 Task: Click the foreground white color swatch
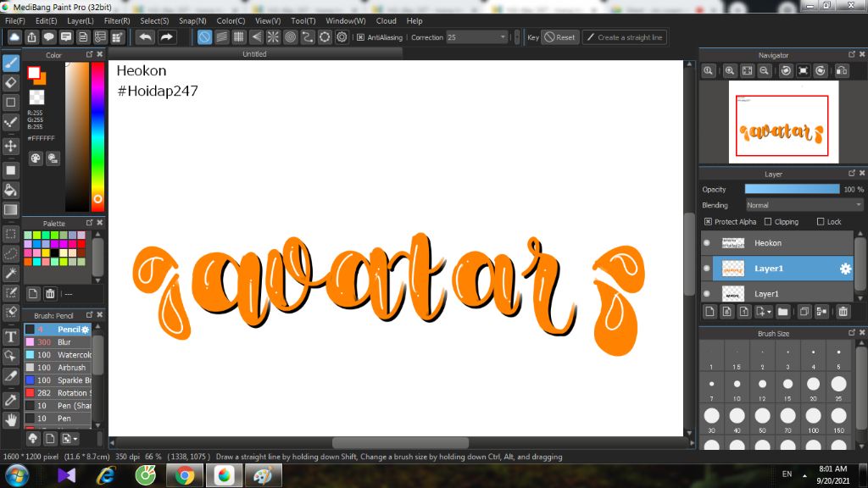(34, 73)
